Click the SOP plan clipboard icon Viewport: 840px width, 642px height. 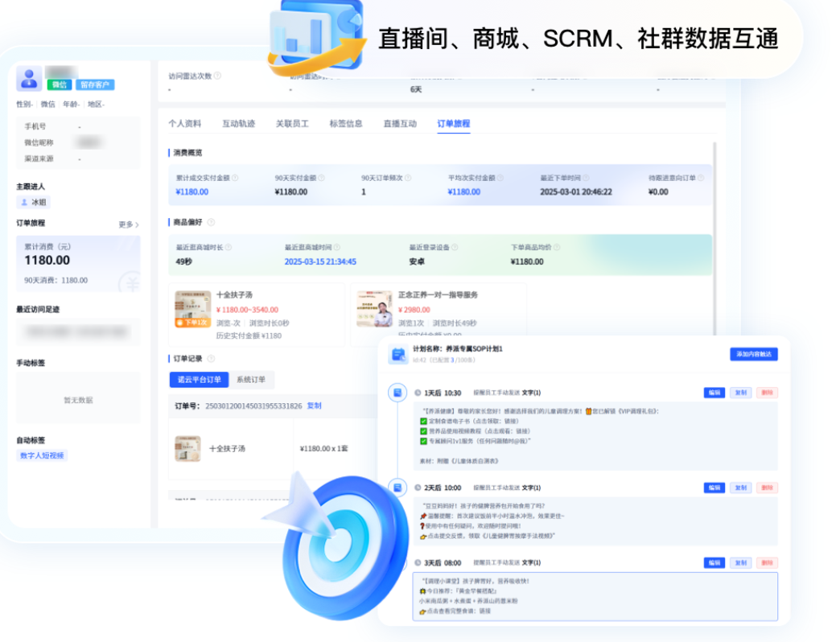click(397, 354)
